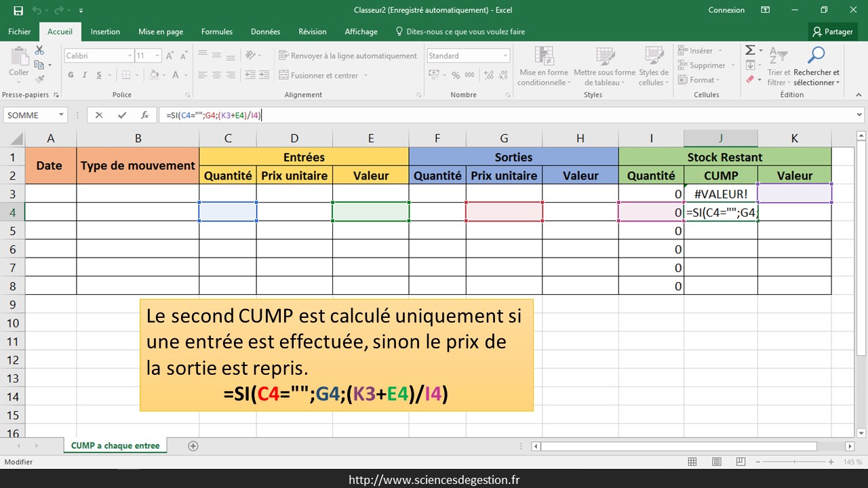The image size is (868, 488).
Task: Click the Connexion sign-in link
Action: tap(726, 10)
